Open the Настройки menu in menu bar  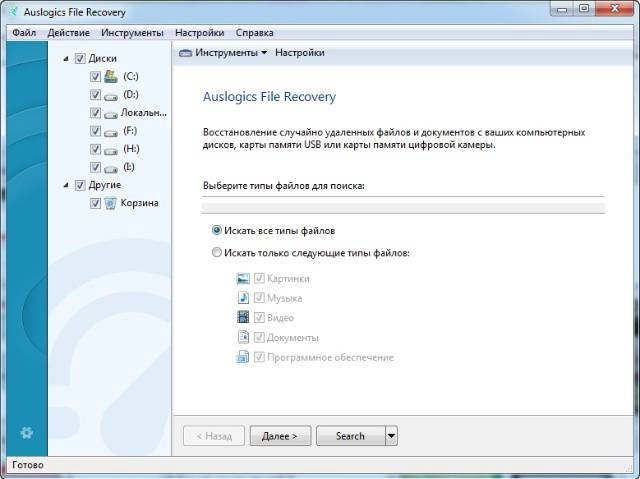point(200,33)
